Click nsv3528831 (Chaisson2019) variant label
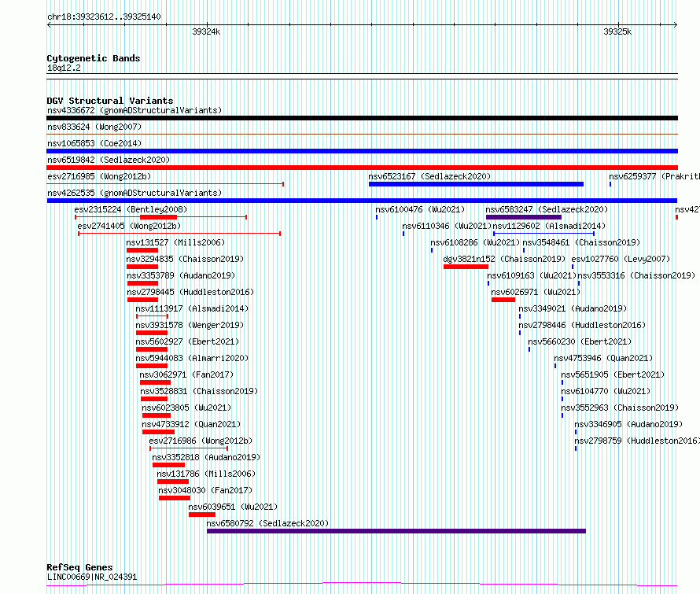Viewport: 700px width, 594px height. 199,391
